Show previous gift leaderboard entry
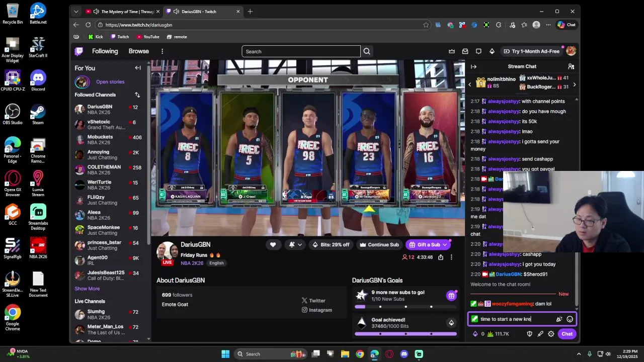Viewport: 644px width, 362px height. click(x=470, y=85)
